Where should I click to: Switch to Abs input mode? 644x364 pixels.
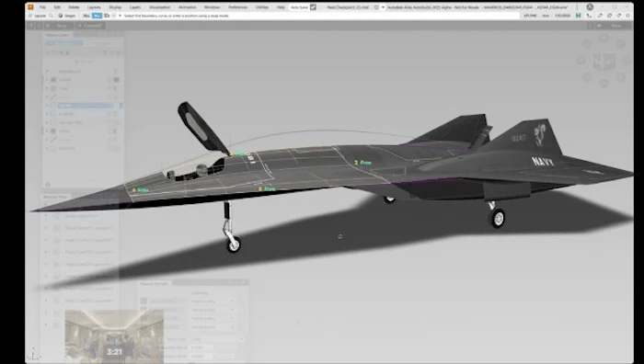(86, 16)
